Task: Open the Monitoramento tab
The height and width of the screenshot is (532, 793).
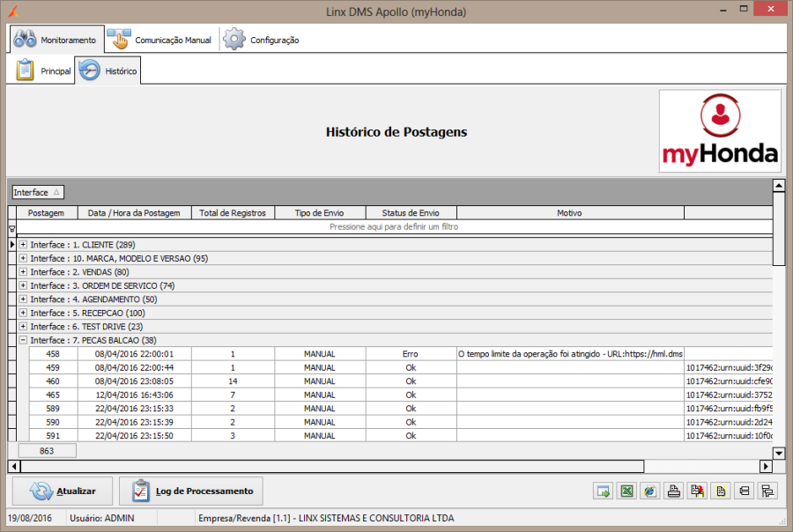Action: 56,40
